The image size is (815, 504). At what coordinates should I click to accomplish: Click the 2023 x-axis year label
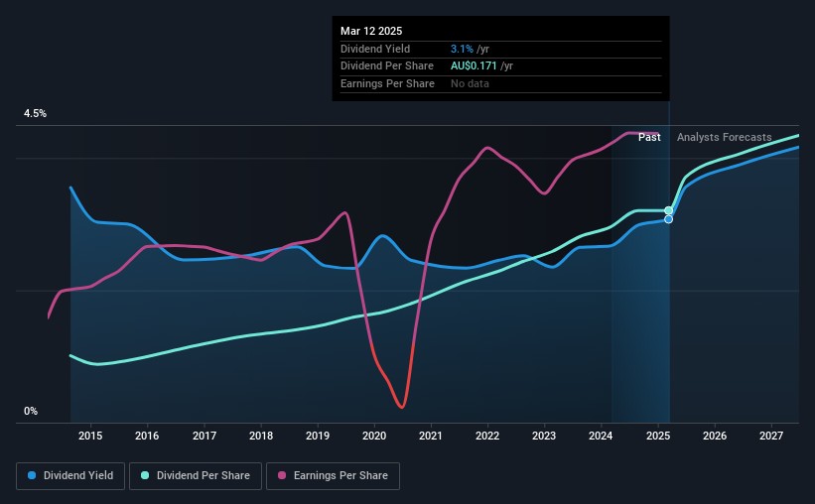coord(544,436)
